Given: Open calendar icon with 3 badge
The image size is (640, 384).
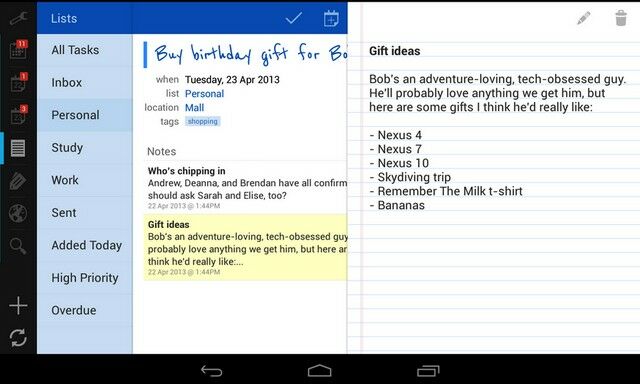Looking at the screenshot, I should click(18, 115).
